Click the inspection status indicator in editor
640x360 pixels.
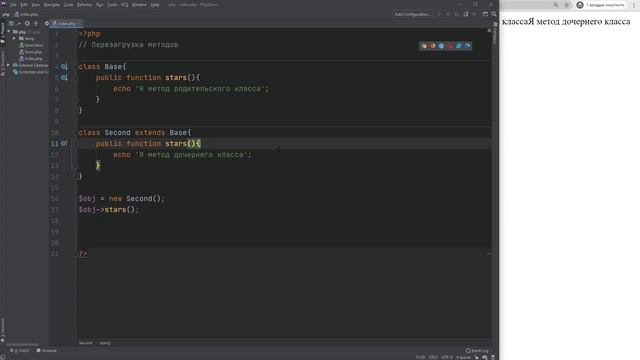pyautogui.click(x=489, y=30)
